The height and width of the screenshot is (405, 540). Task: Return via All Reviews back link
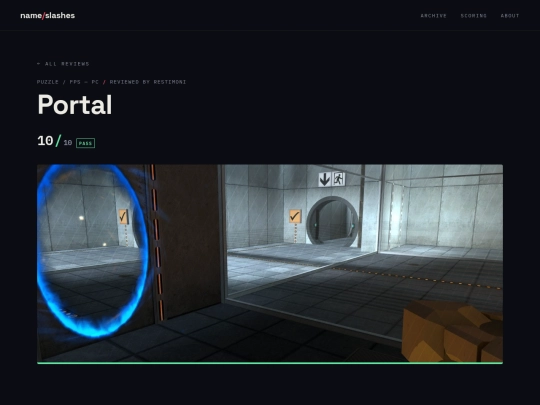tap(63, 64)
